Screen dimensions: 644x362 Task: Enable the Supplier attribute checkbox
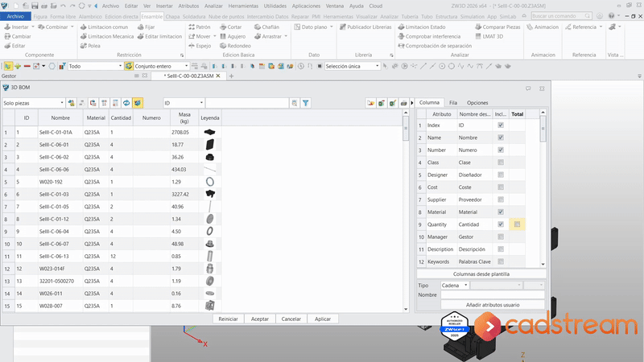tap(501, 200)
